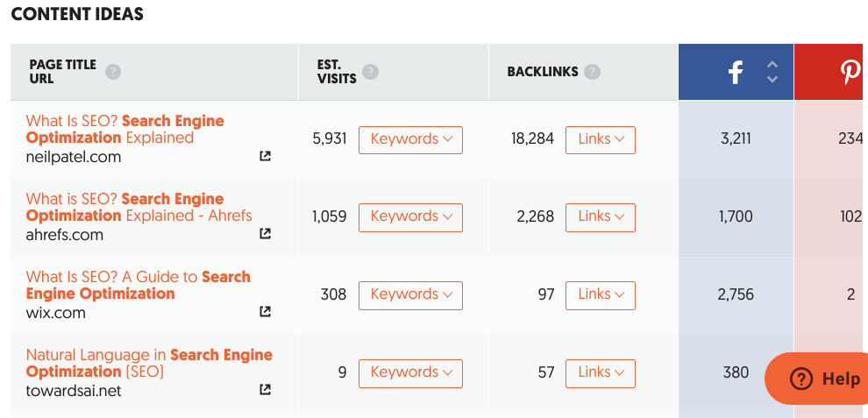Expand Links dropdown for neilpatel.com row
Image resolution: width=868 pixels, height=418 pixels.
601,139
